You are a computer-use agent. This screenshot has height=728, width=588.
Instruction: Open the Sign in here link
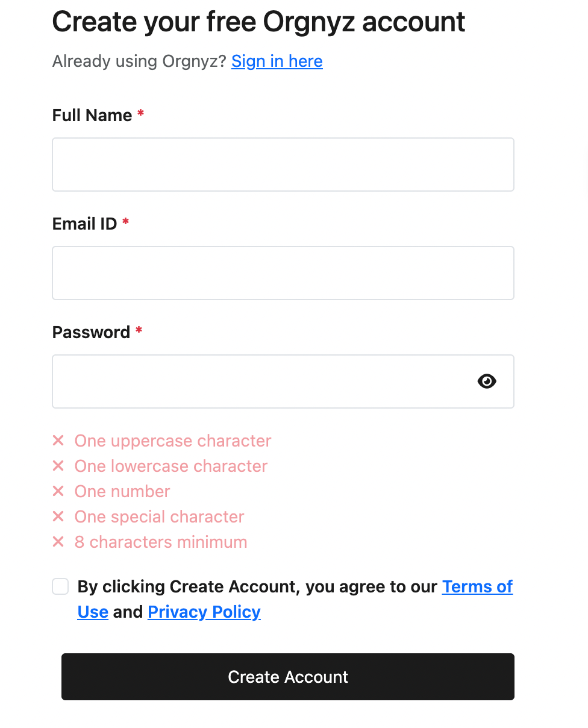pos(277,61)
